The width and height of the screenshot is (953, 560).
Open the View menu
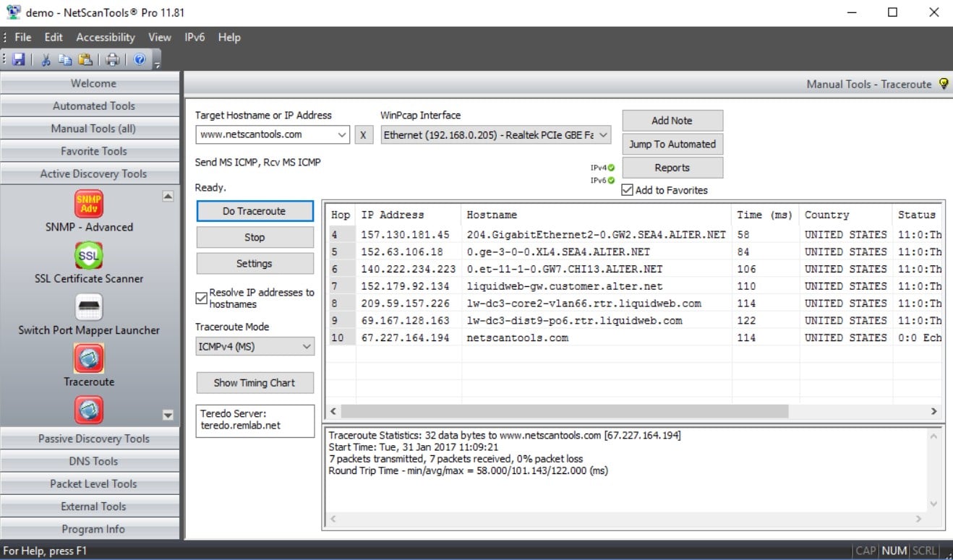[160, 38]
